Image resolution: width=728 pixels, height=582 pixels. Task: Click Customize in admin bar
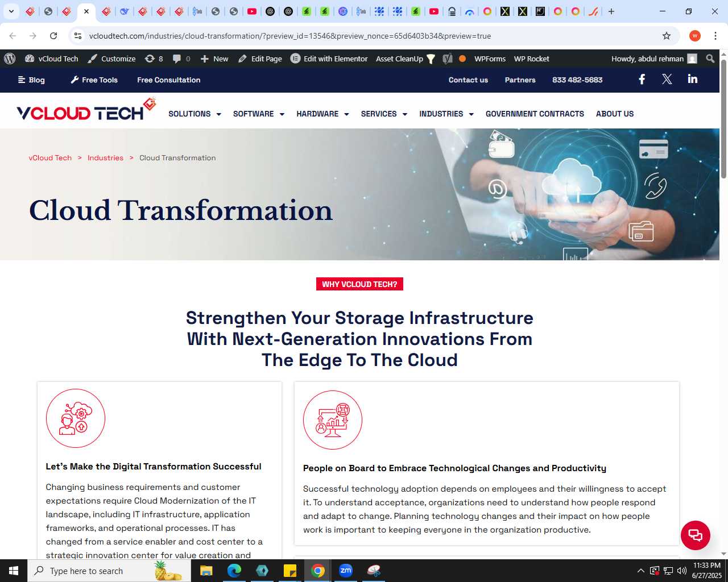[111, 59]
